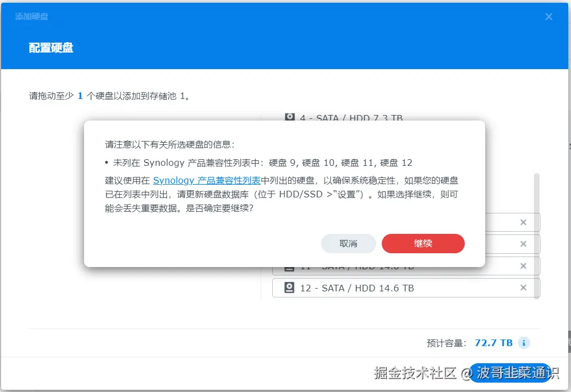Click the 配置硬盘 heading
This screenshot has height=392, width=571.
pos(51,48)
